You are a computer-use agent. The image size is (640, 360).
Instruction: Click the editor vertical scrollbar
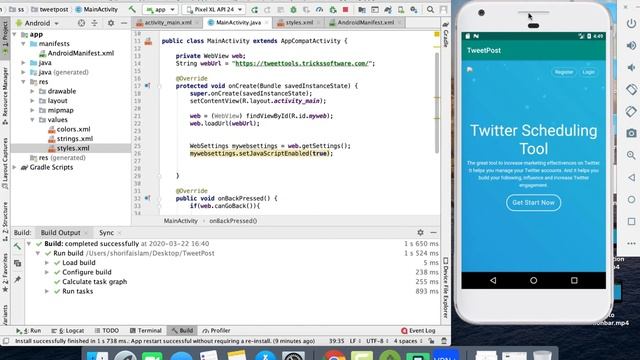pyautogui.click(x=436, y=102)
